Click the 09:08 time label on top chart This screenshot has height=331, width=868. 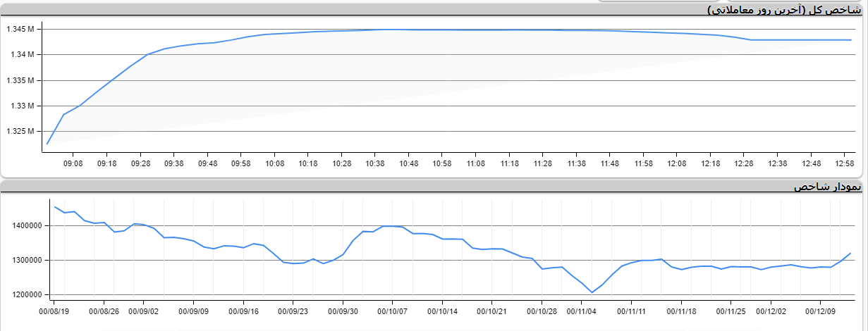click(73, 163)
